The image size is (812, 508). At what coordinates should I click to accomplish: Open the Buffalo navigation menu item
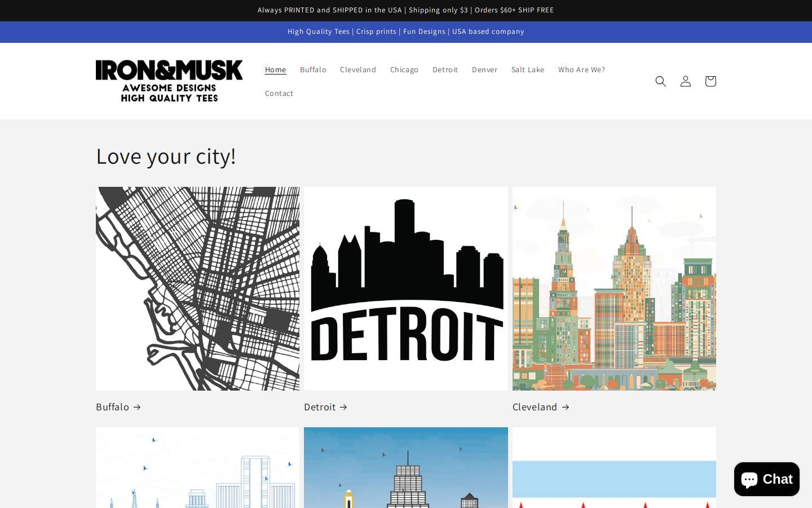313,69
